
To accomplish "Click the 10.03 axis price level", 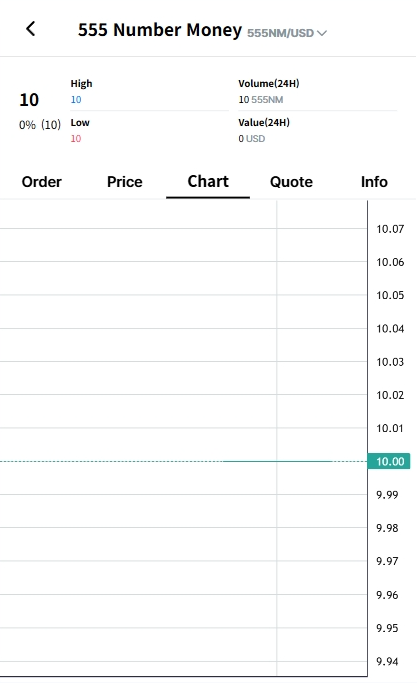I will [390, 362].
